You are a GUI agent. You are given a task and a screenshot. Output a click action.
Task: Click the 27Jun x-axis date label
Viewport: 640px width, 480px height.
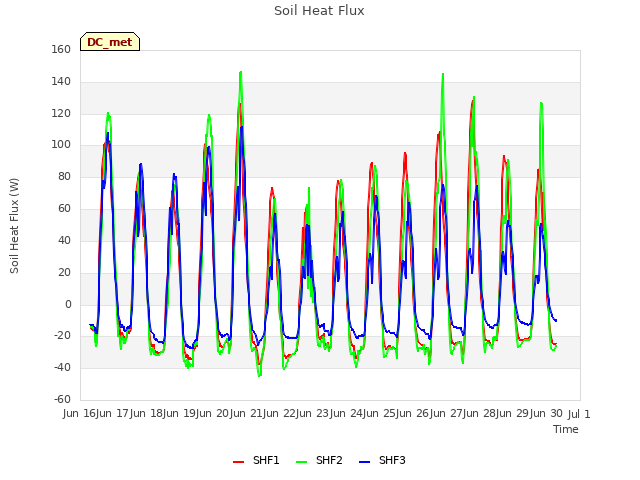pos(464,413)
